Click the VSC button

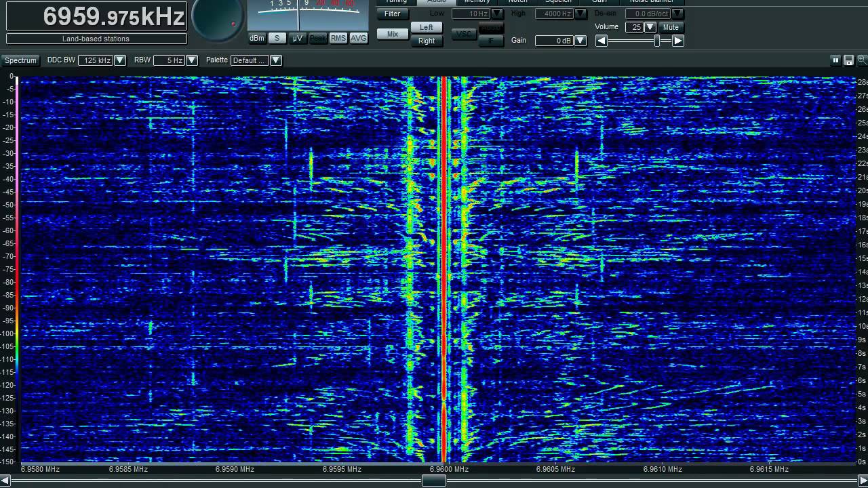coord(464,34)
